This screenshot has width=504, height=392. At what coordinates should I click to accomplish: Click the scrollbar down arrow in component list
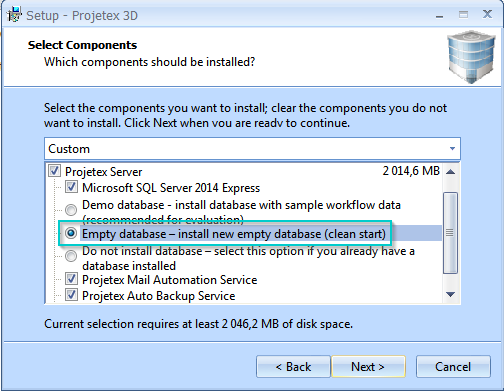tap(451, 294)
